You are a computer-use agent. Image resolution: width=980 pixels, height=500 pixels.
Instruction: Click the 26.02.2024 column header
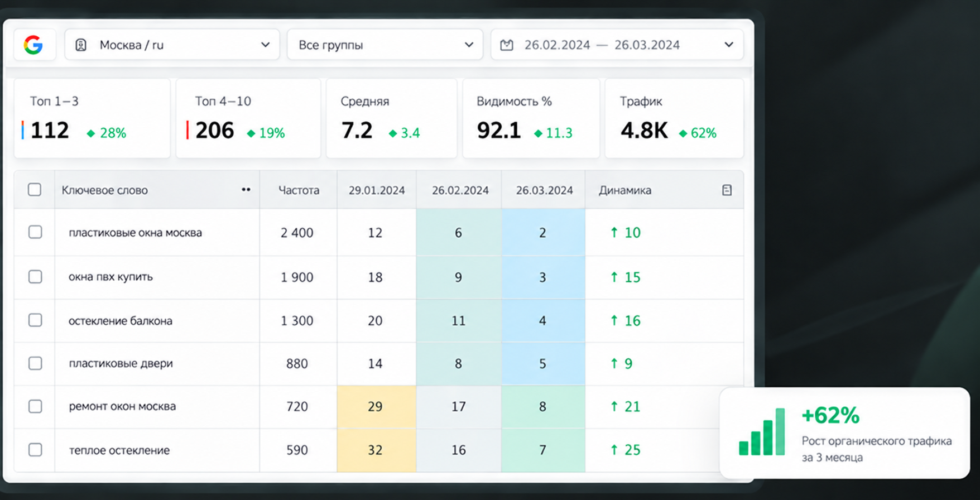point(460,190)
